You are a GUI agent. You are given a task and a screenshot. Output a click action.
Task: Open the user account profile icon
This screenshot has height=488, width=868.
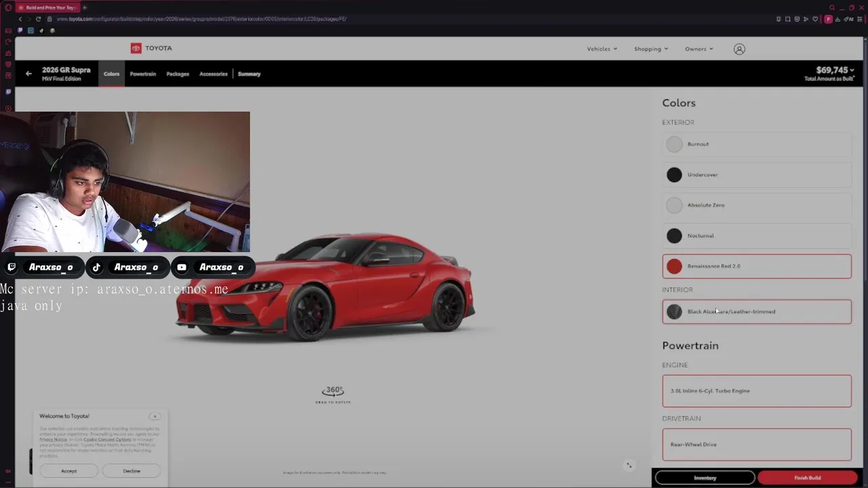[x=739, y=49]
